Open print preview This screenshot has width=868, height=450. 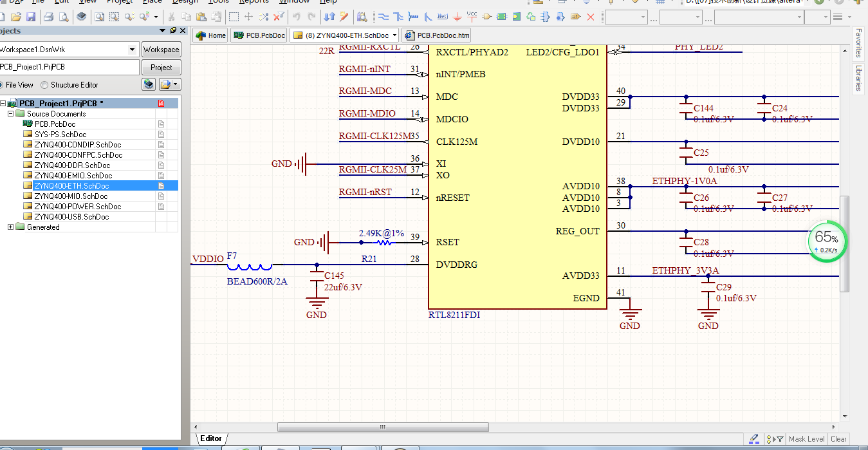64,17
